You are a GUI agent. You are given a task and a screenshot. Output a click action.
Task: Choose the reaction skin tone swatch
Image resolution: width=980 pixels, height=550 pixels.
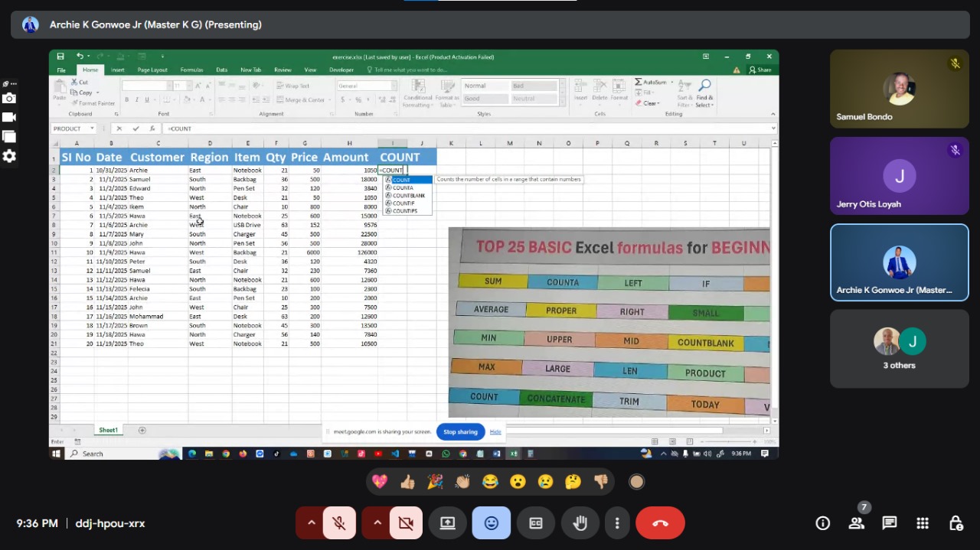tap(636, 482)
